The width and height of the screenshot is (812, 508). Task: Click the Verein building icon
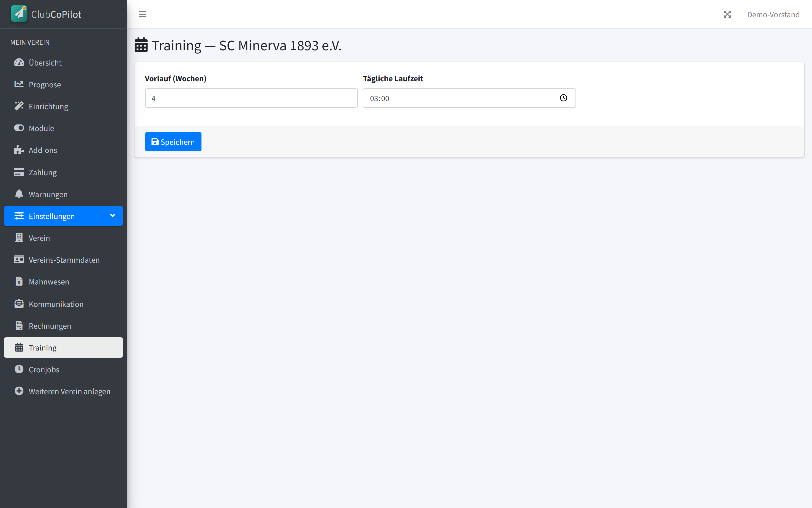[19, 237]
